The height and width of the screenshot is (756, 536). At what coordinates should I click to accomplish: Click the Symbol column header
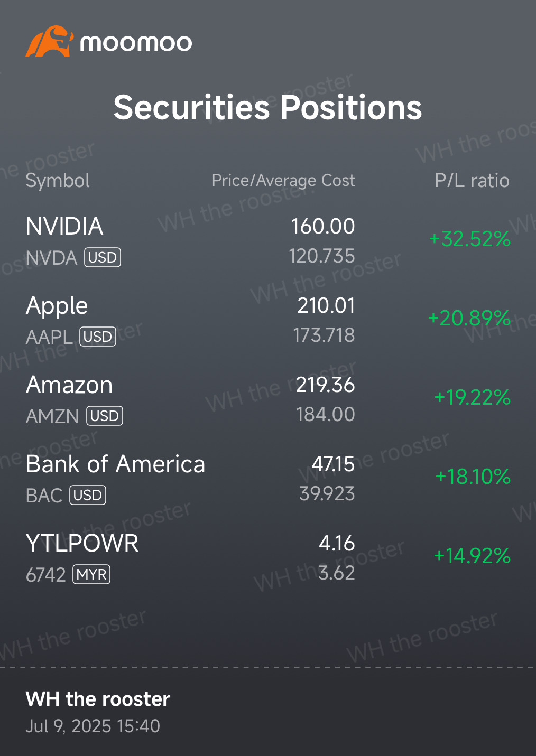[58, 181]
